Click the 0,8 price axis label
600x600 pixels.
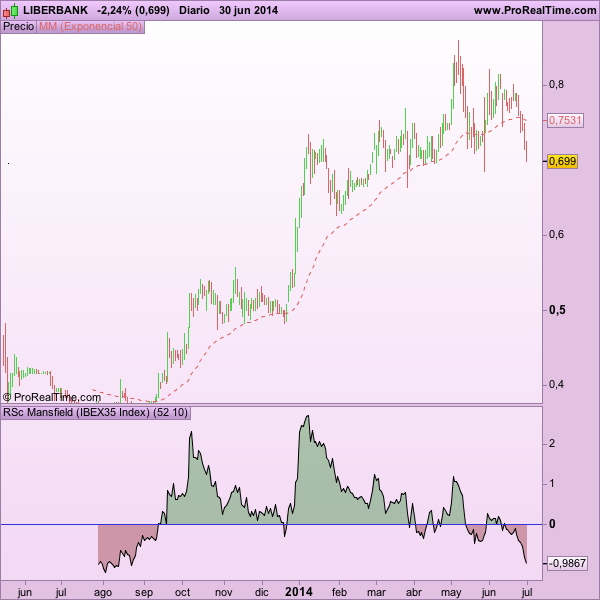[556, 85]
